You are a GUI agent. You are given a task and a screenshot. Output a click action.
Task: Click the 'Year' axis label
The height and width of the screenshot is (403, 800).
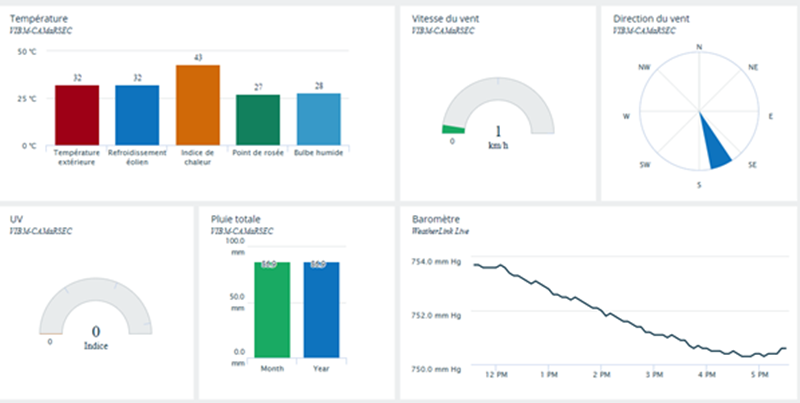point(321,368)
